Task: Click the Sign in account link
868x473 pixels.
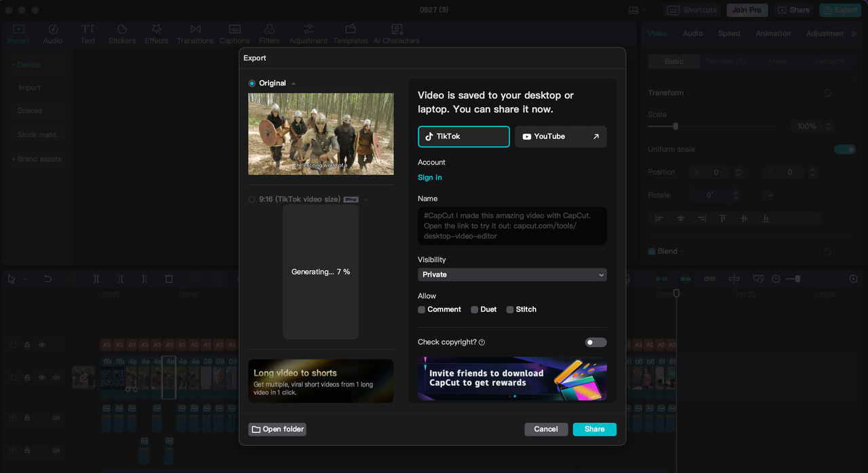Action: pyautogui.click(x=430, y=178)
